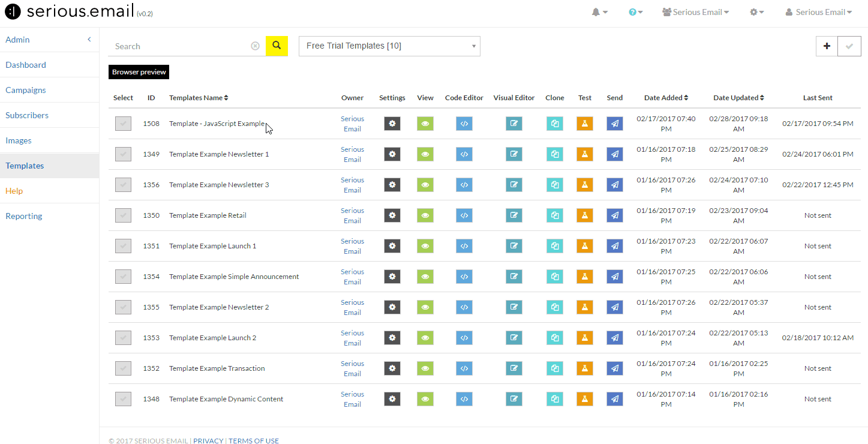This screenshot has height=444, width=868.
Task: Open code editor for Template Example Newsletter 3
Action: pos(464,185)
